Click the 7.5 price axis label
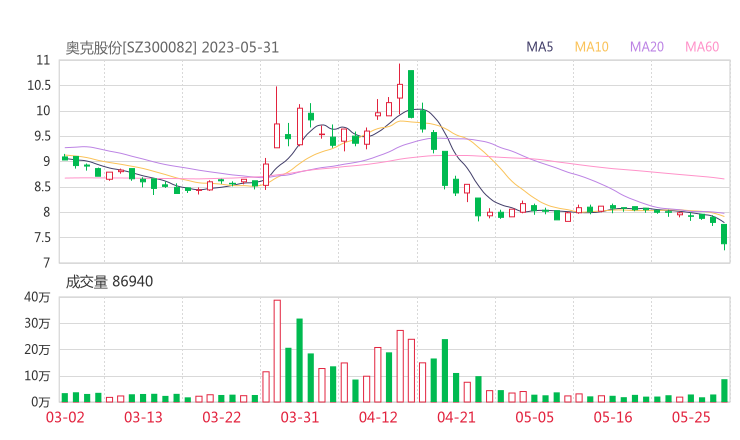This screenshot has width=740, height=440. (x=42, y=237)
